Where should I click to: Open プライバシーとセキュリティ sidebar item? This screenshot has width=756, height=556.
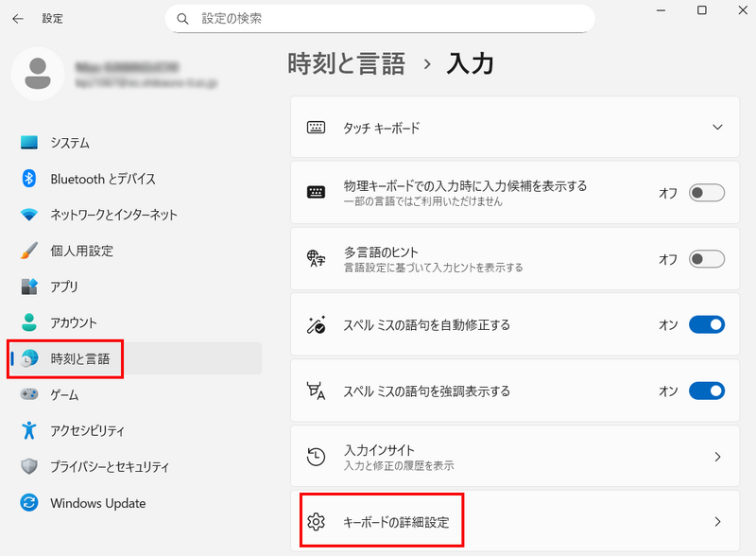coord(109,466)
